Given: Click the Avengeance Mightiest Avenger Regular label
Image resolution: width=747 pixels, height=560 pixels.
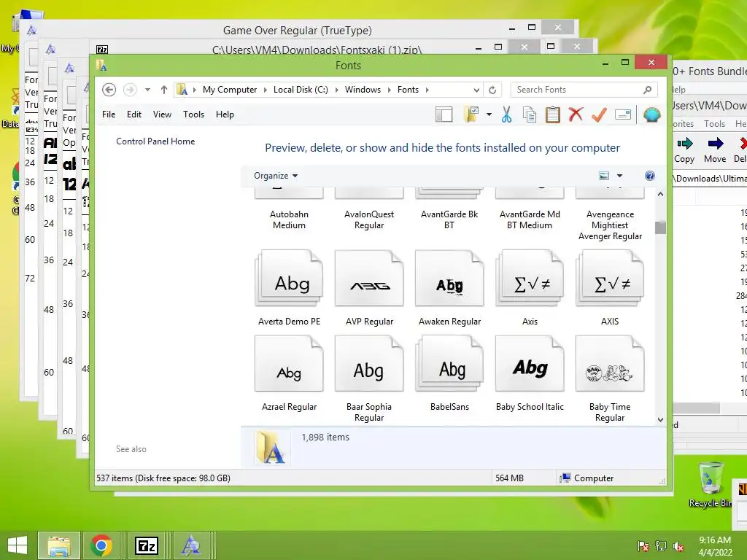Looking at the screenshot, I should pyautogui.click(x=610, y=225).
